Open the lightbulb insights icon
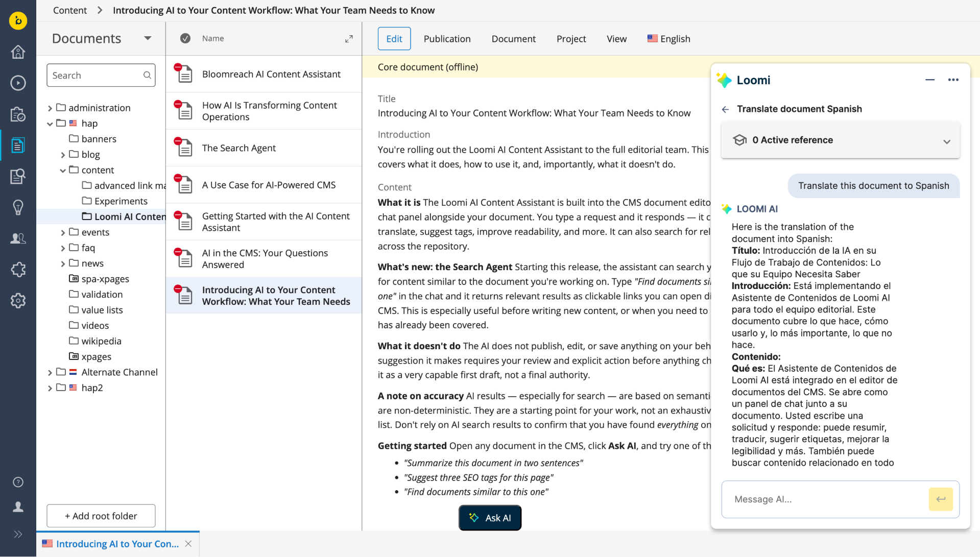This screenshot has width=980, height=557. point(18,207)
